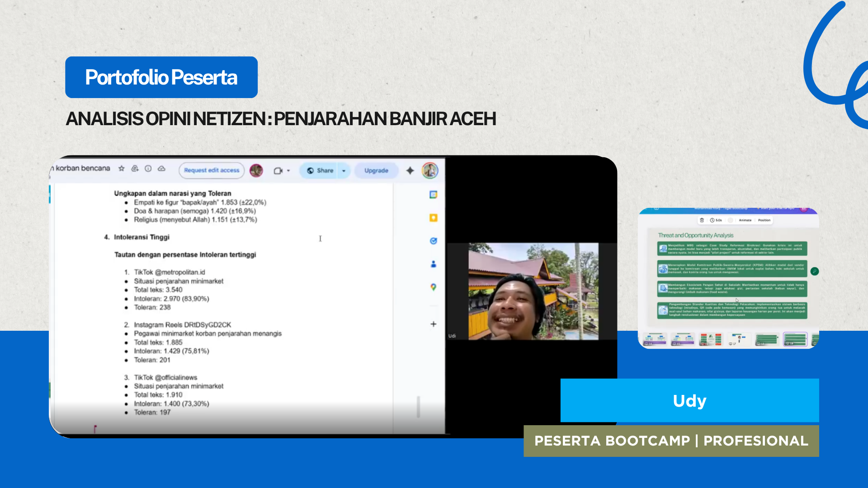Click the clipboard icon in third green box
868x488 pixels.
click(x=663, y=288)
